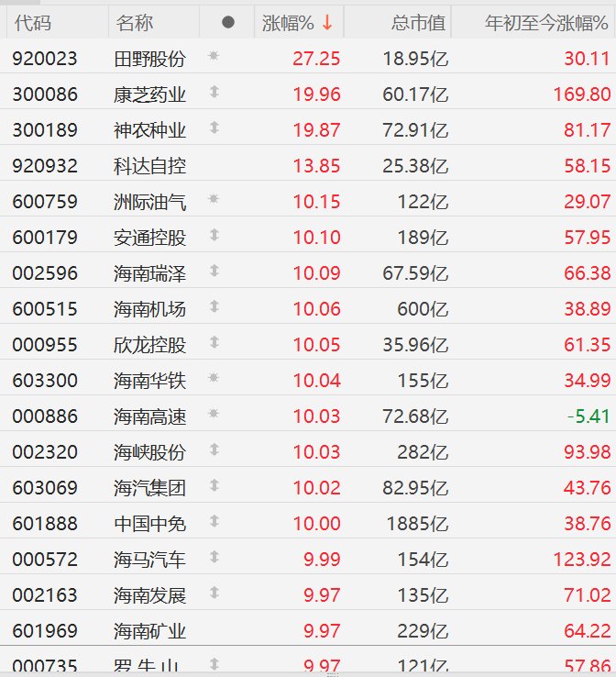Select stock code 002163

pyautogui.click(x=45, y=595)
